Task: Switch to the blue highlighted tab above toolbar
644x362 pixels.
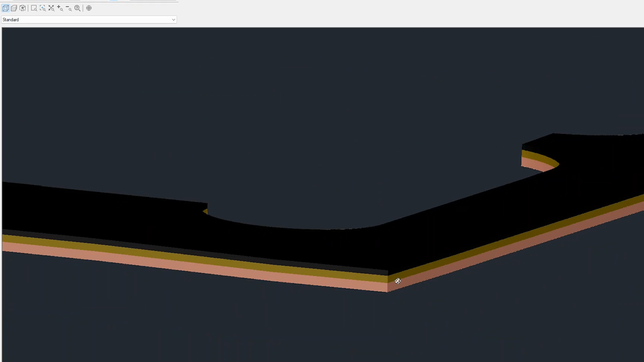Action: tap(114, 1)
